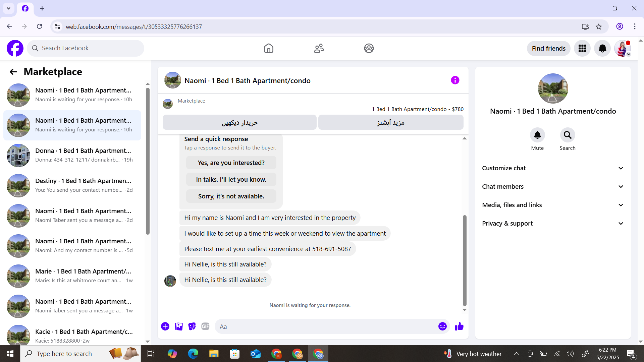Send a thumbs-up like
This screenshot has width=644, height=362.
(x=459, y=326)
